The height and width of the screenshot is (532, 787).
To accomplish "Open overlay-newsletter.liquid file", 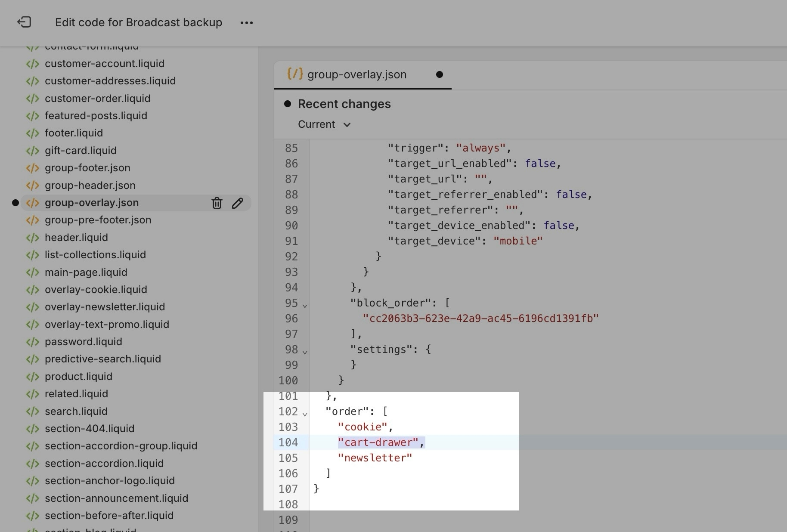I will click(x=105, y=307).
